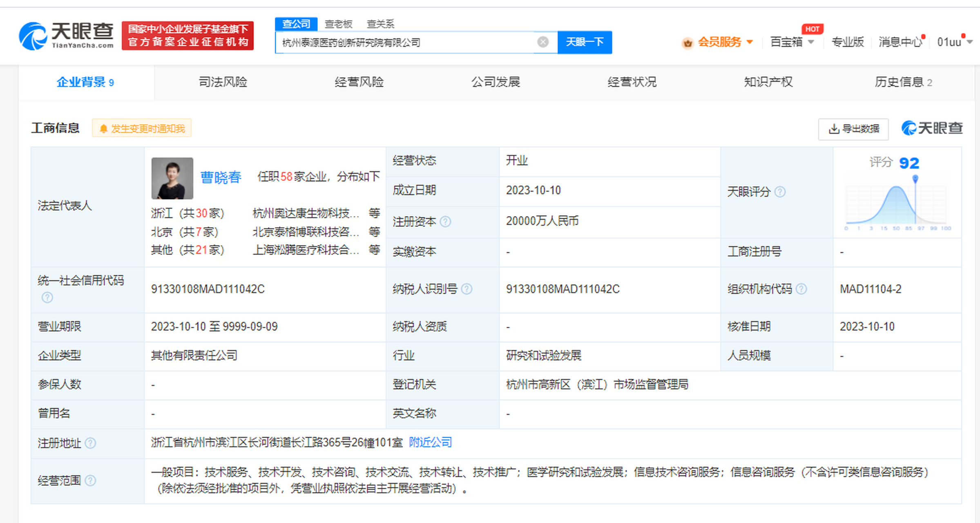Click the Tianyancha logo in header
The height and width of the screenshot is (523, 980).
point(66,36)
